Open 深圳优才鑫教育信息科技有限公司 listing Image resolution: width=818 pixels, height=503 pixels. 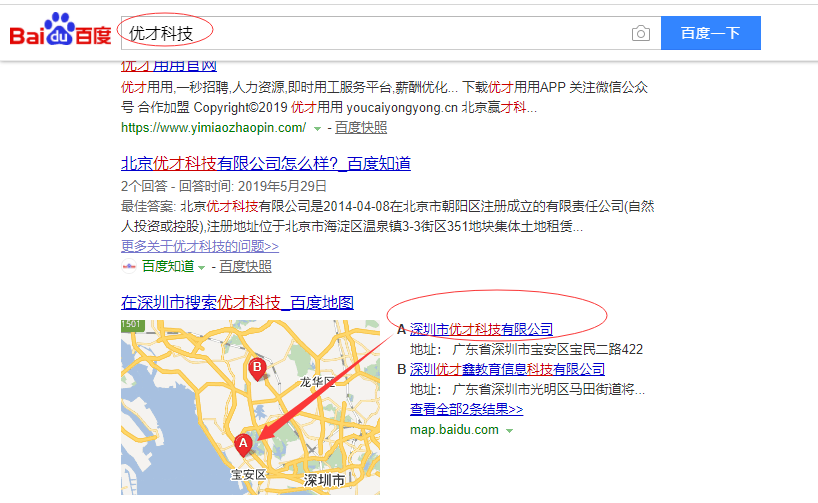(507, 369)
